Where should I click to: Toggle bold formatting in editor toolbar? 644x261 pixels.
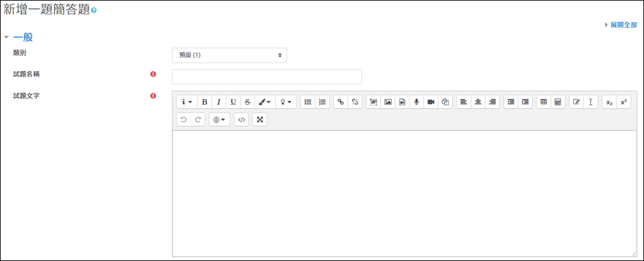point(204,102)
